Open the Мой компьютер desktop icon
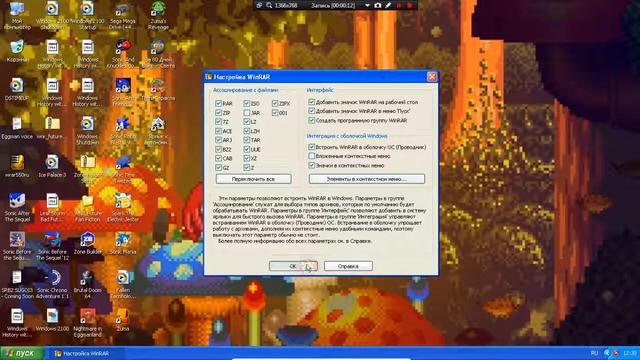 (x=17, y=15)
